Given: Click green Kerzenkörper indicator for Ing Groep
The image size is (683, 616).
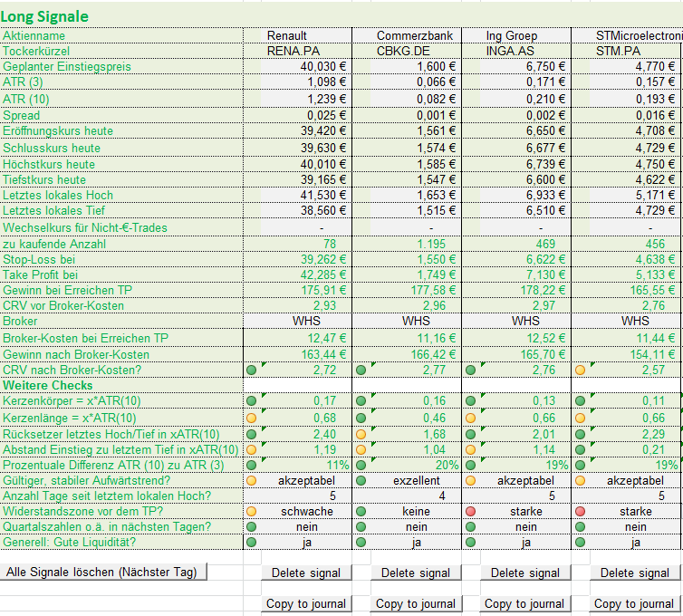Looking at the screenshot, I should coord(470,400).
